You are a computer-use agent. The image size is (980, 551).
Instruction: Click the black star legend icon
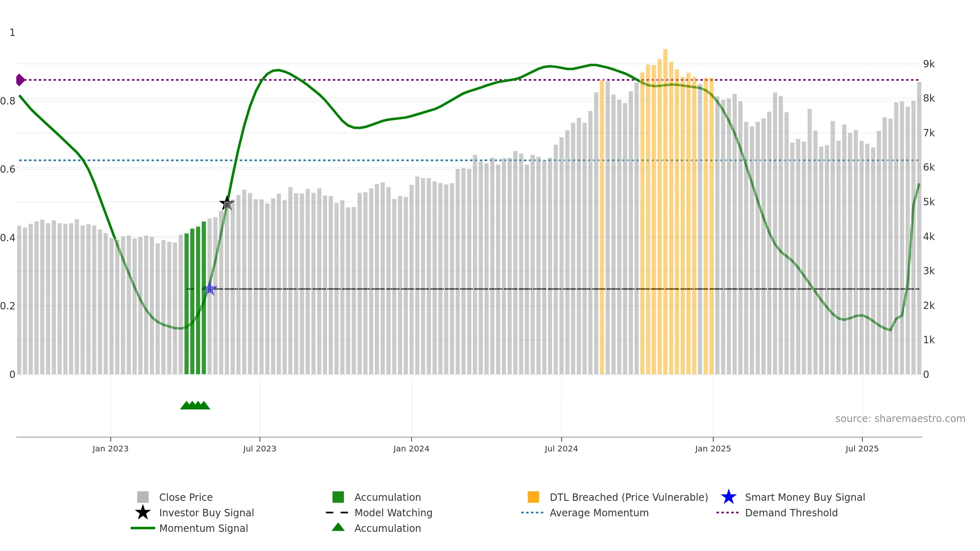143,513
